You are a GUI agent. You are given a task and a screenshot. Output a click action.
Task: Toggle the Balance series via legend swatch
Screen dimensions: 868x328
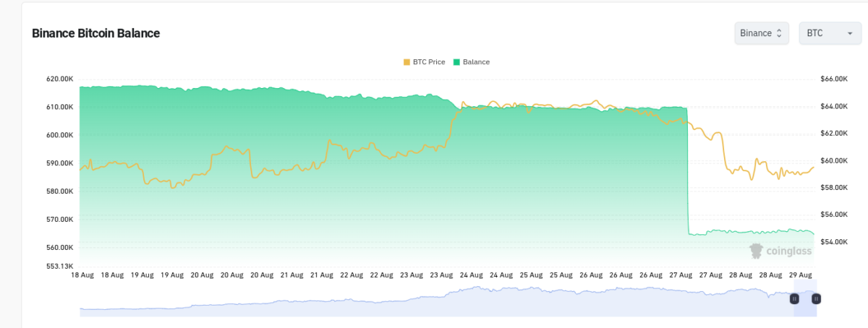click(456, 62)
